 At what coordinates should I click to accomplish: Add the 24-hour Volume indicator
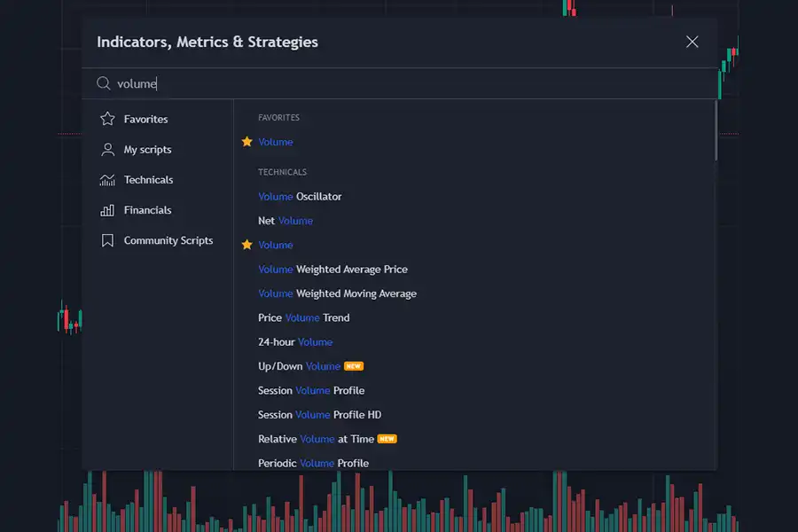[x=295, y=342]
